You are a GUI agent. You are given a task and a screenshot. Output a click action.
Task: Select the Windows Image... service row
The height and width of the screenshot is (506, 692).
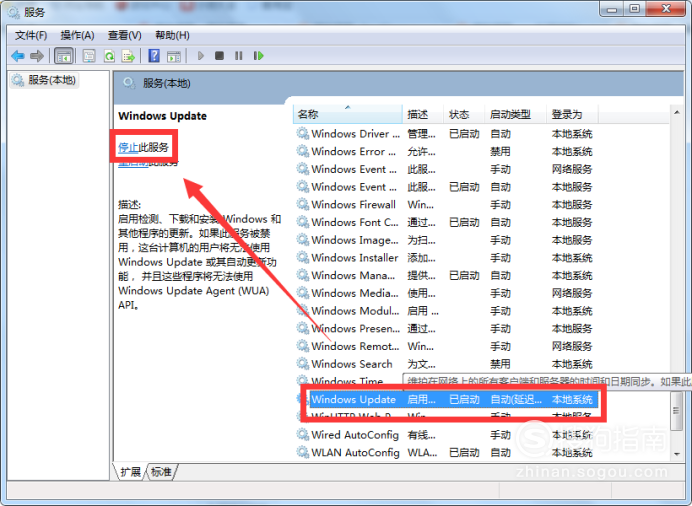(x=446, y=240)
